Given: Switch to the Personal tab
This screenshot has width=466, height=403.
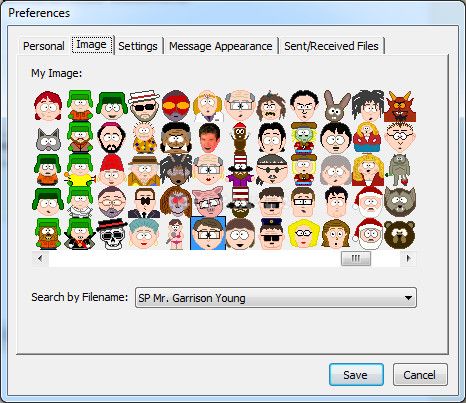Looking at the screenshot, I should pyautogui.click(x=44, y=46).
